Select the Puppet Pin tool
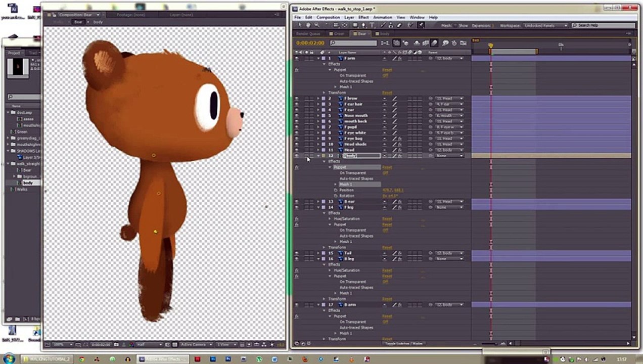 pos(421,25)
